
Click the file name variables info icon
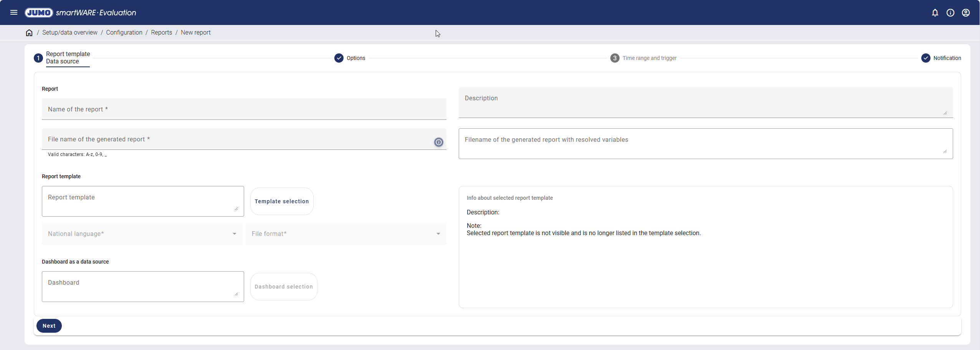pyautogui.click(x=438, y=142)
